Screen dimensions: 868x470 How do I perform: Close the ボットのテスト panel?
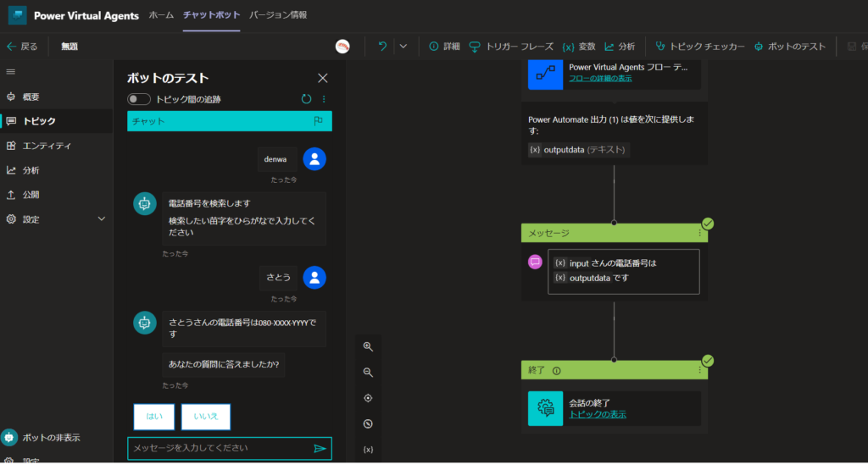[323, 78]
